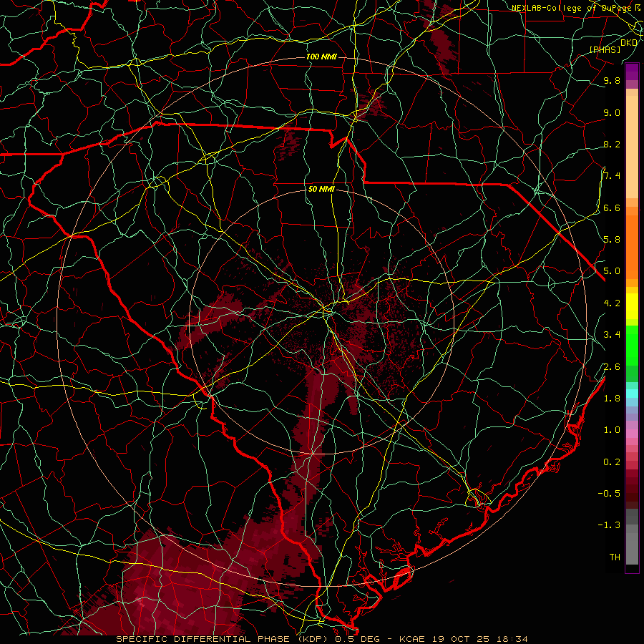Pick the purple band atop the color scale
The height and width of the screenshot is (644, 644).
coord(632,72)
